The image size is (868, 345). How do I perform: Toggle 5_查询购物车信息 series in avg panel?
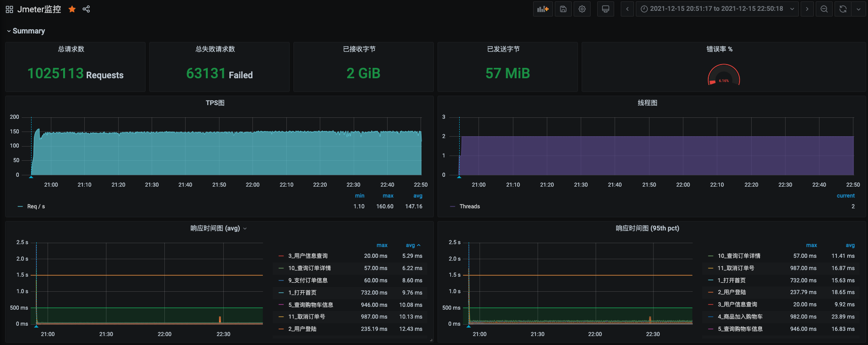tap(311, 305)
